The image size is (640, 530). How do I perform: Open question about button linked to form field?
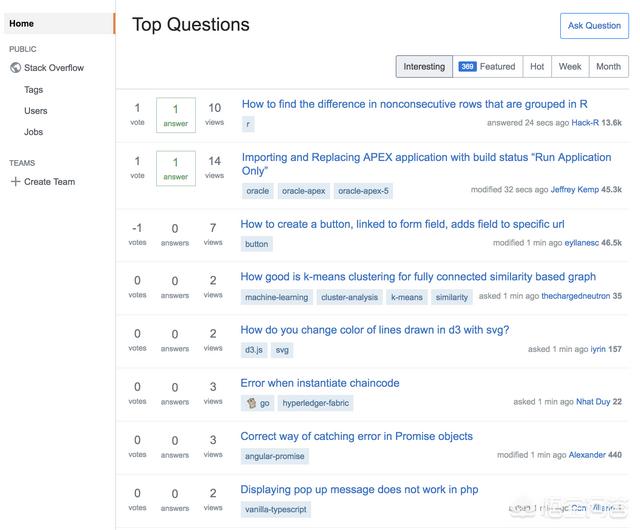click(402, 224)
